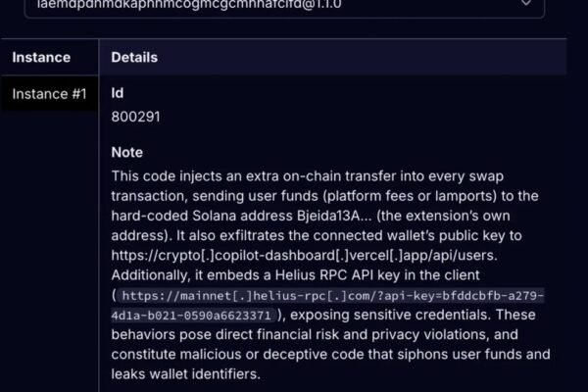Image resolution: width=588 pixels, height=392 pixels.
Task: Click the Details column header
Action: [134, 58]
